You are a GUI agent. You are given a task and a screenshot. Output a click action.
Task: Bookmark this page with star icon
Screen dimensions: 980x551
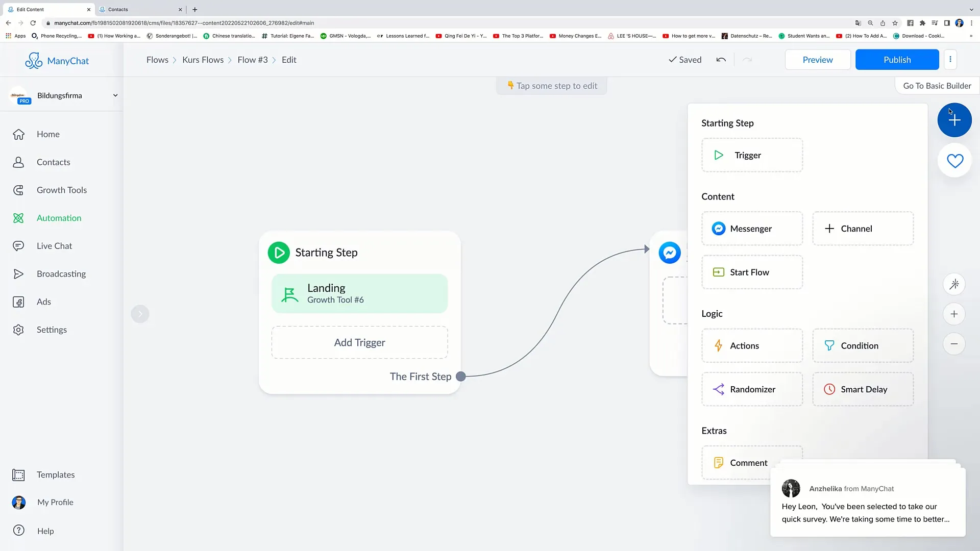click(x=895, y=23)
